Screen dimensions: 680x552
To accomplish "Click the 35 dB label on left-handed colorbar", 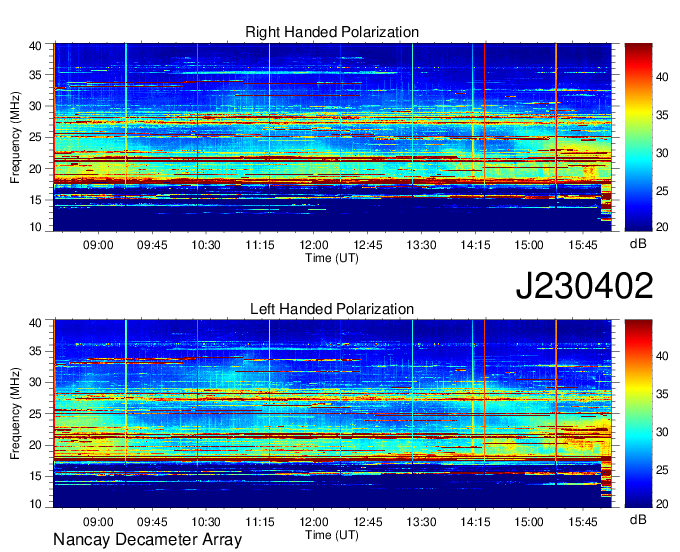I will pyautogui.click(x=662, y=394).
